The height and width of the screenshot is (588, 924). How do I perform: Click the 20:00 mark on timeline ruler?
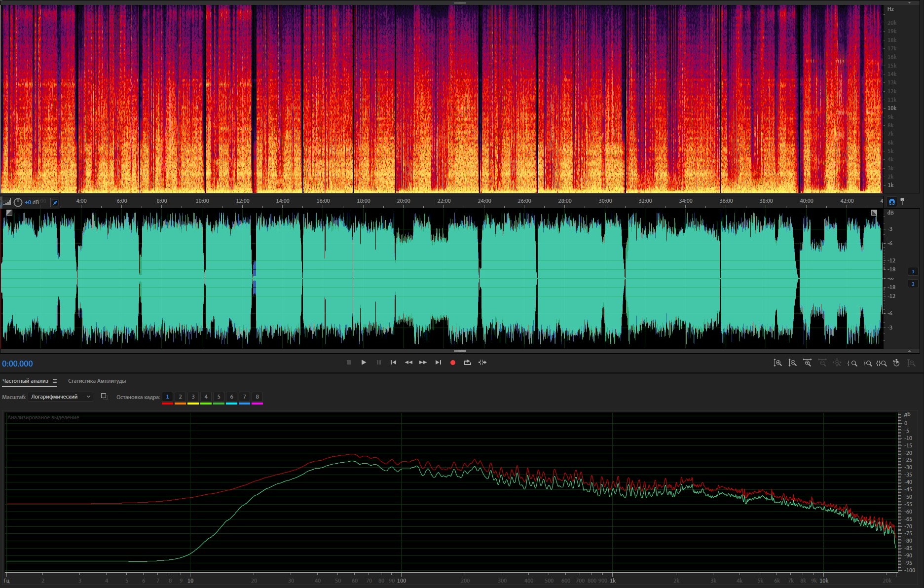(404, 201)
